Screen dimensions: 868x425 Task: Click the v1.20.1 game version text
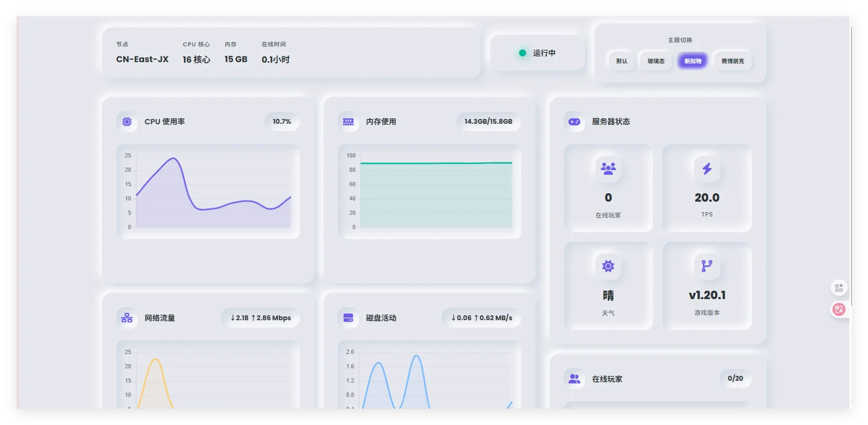[707, 295]
